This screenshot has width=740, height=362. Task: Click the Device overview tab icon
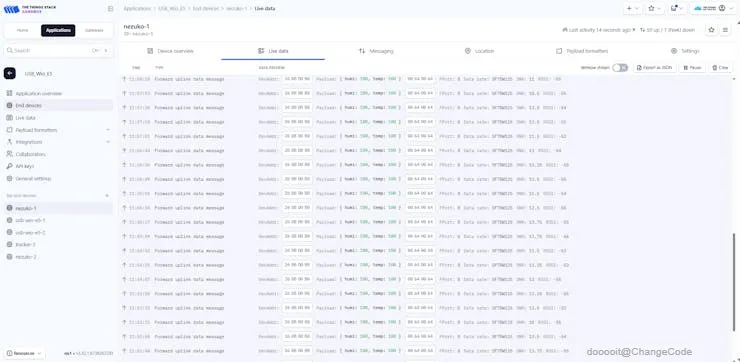(150, 51)
